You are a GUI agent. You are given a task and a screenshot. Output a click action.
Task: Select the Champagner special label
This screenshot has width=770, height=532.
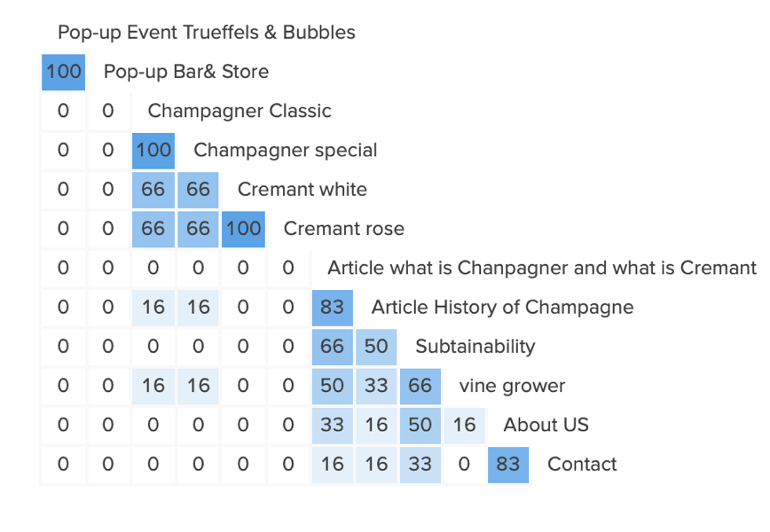286,150
